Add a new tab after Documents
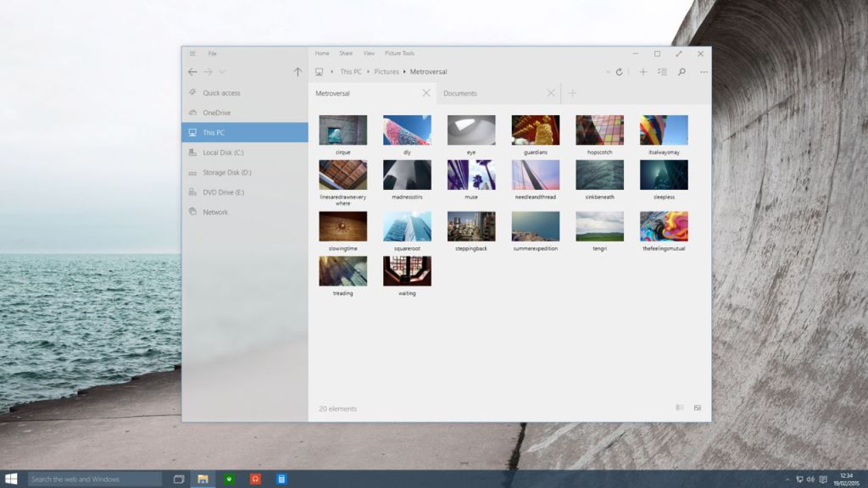This screenshot has width=868, height=488. tap(572, 93)
